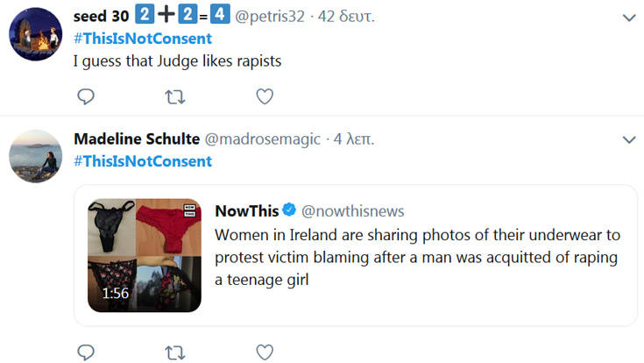Screen dimensions: 644x363
Task: Open #ThisIsNotConsent hashtag in seed 30 tweet
Action: pos(143,39)
